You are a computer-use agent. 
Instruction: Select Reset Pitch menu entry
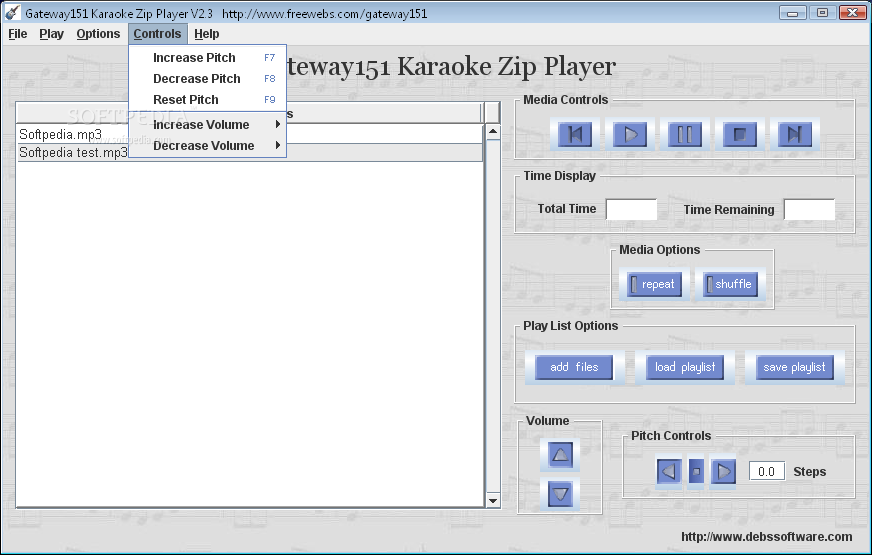point(207,100)
